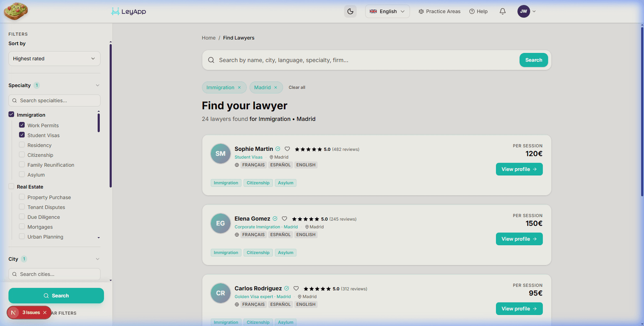Enable the Residency specialty checkbox
This screenshot has width=644, height=326.
point(22,145)
